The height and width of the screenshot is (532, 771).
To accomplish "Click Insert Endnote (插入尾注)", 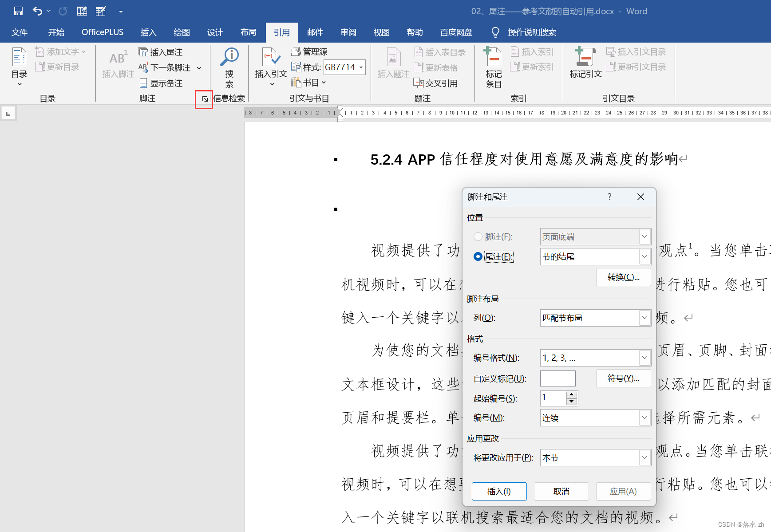I will coord(160,52).
